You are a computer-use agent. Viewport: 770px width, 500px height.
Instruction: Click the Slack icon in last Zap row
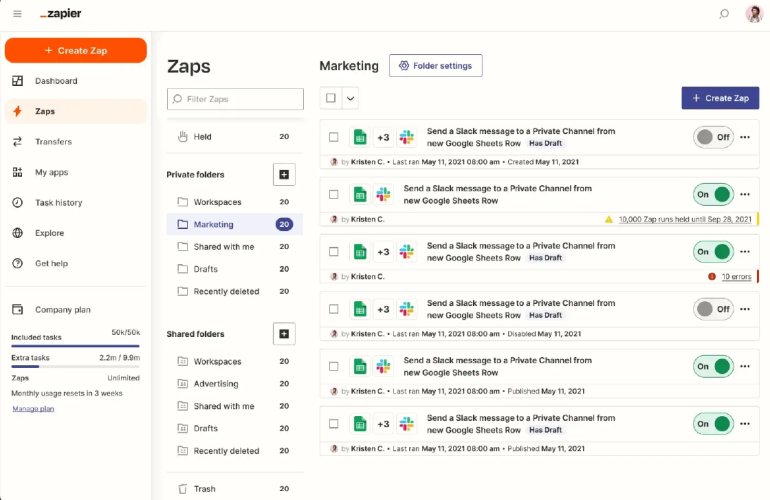coord(407,424)
